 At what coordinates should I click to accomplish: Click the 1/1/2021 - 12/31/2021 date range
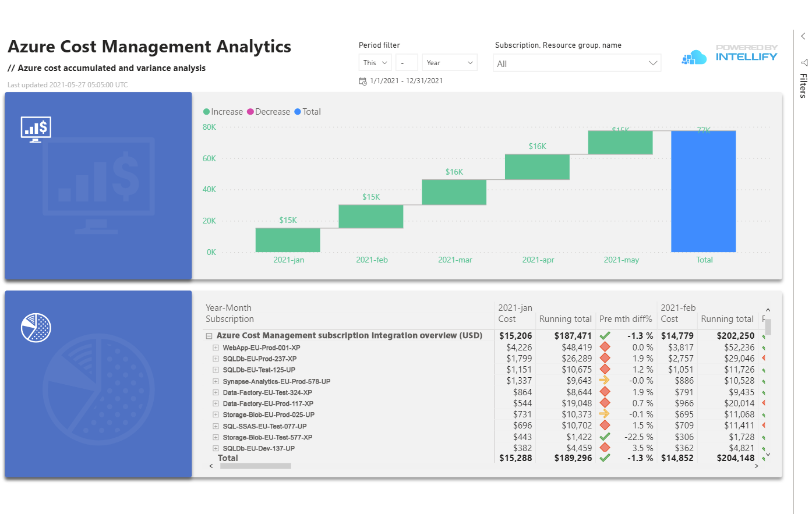(406, 81)
